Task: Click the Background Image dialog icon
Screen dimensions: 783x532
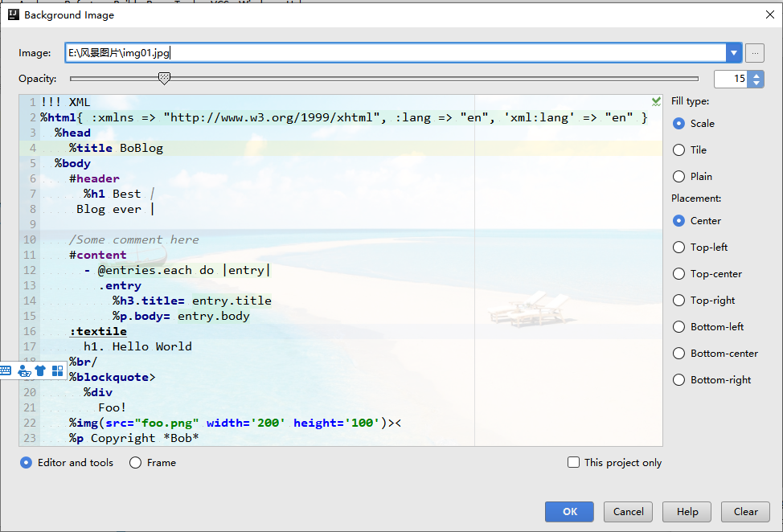Action: tap(14, 14)
